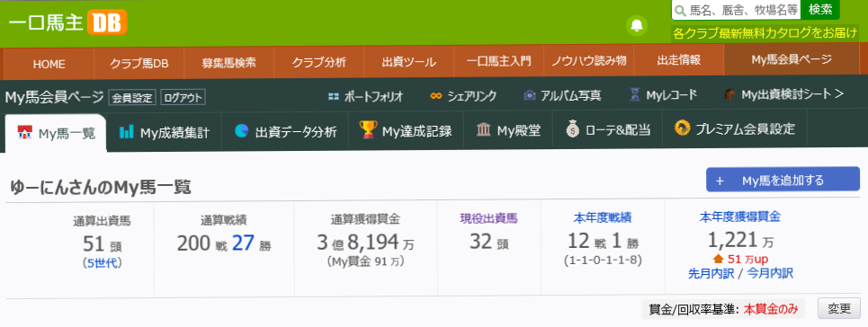Click the 本年度獲得賞金 heading link
Viewport: 868px width, 327px height.
pos(740,217)
